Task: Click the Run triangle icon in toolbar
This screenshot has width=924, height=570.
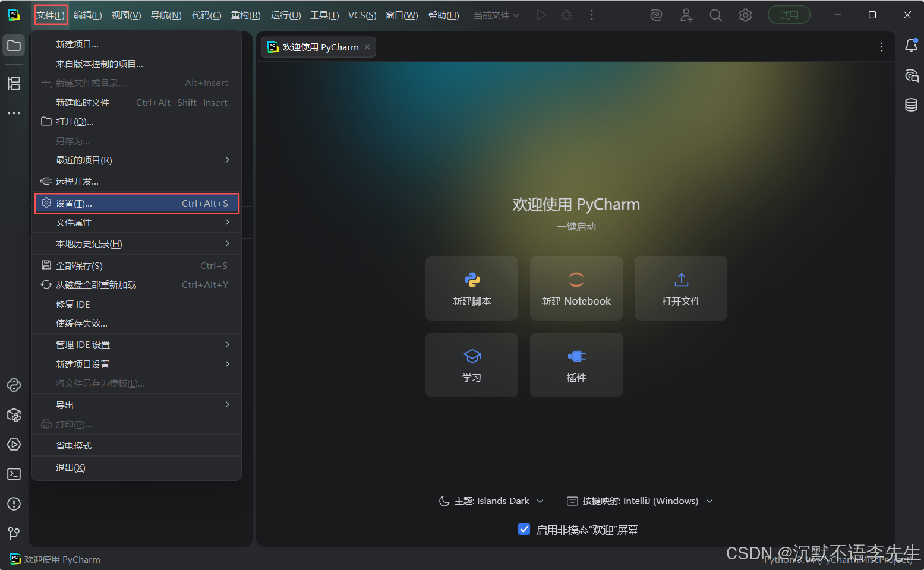Action: (x=541, y=15)
